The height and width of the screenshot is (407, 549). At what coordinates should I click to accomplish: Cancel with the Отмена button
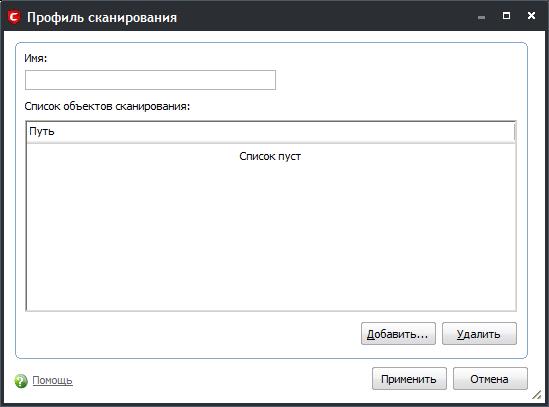(490, 379)
